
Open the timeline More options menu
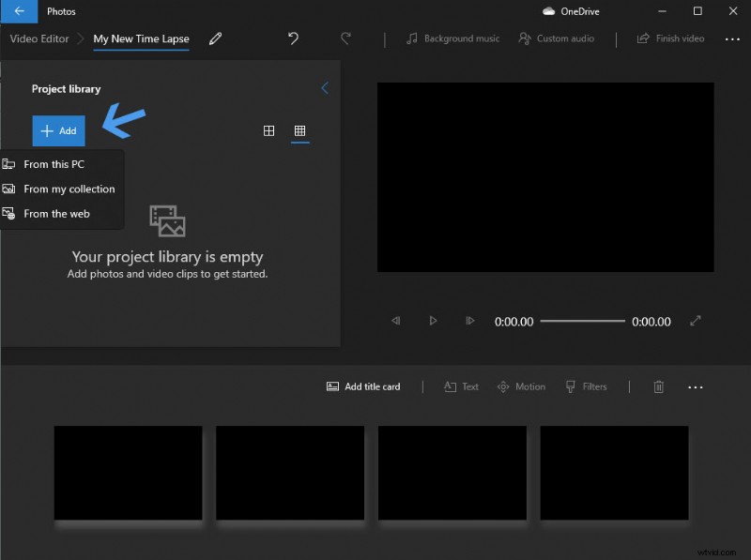click(696, 386)
